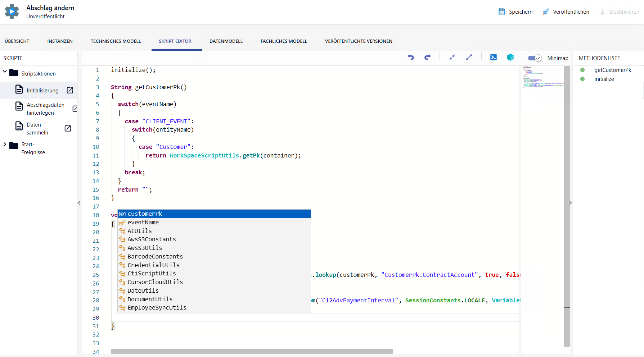
Task: Collapse the Skriptaktionen folder
Action: tap(5, 72)
